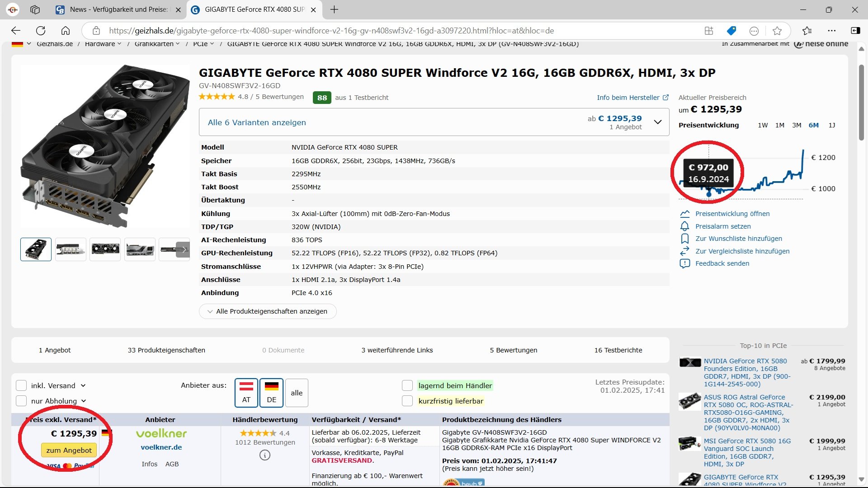868x488 pixels.
Task: Click the Preisentwicklung öffnen chart icon
Action: (684, 214)
